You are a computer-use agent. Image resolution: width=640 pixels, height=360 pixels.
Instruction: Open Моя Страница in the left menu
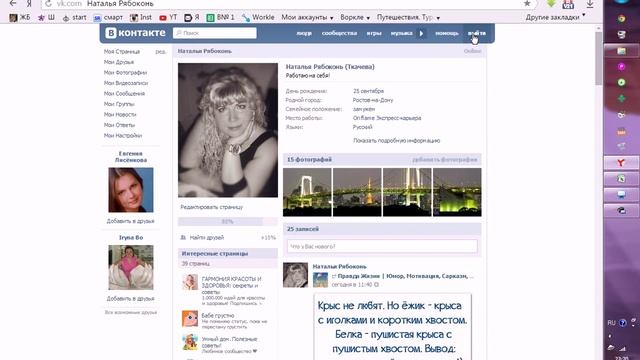tap(122, 51)
